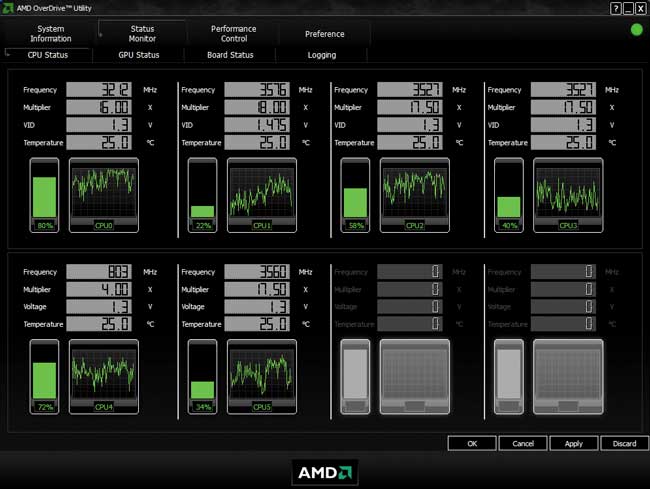Image resolution: width=650 pixels, height=489 pixels.
Task: Click the Multiplier field above the 58% load bar
Action: pos(410,107)
